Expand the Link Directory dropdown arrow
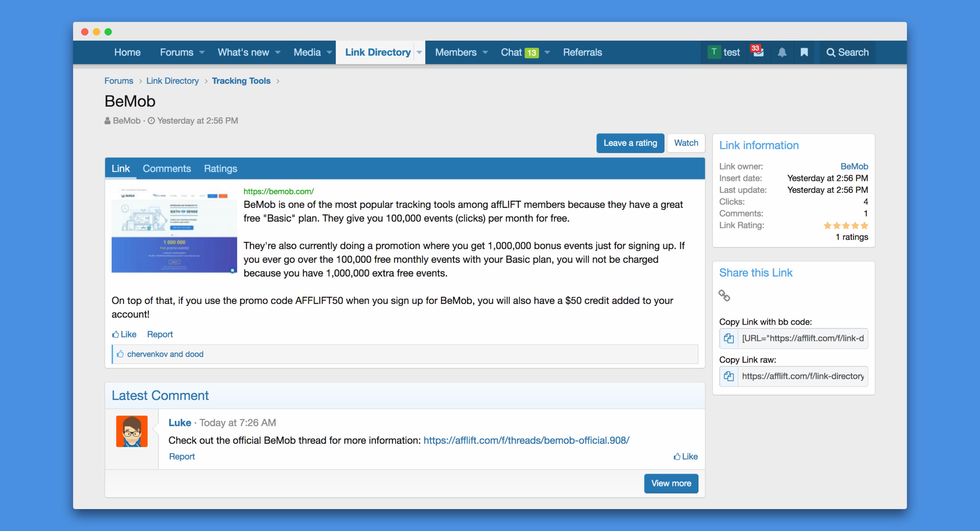Image resolution: width=980 pixels, height=531 pixels. pos(419,52)
